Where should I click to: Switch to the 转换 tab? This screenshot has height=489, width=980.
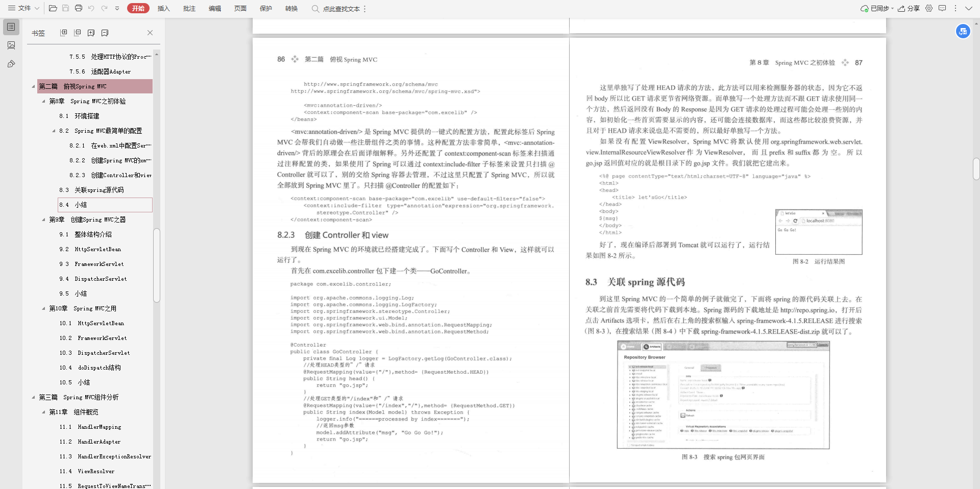(291, 9)
